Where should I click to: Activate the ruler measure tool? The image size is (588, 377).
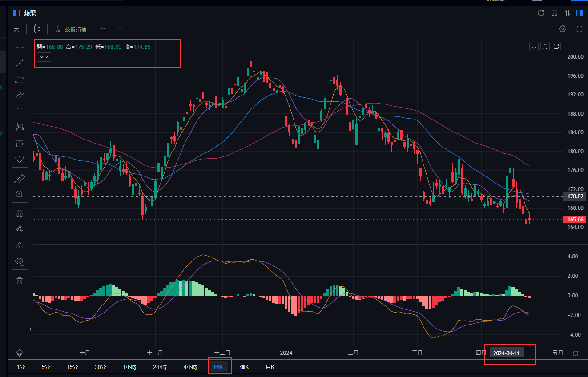click(x=20, y=179)
